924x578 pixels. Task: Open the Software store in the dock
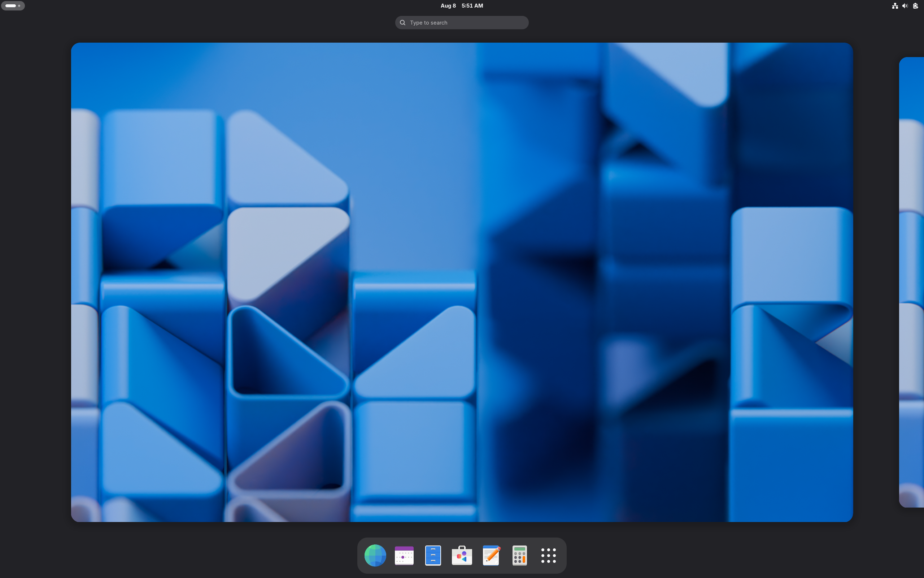462,555
